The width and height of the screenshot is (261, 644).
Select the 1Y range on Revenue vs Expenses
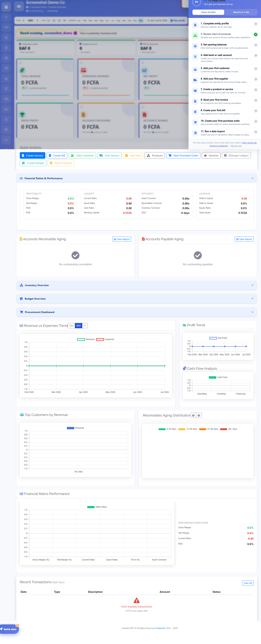coord(85,326)
